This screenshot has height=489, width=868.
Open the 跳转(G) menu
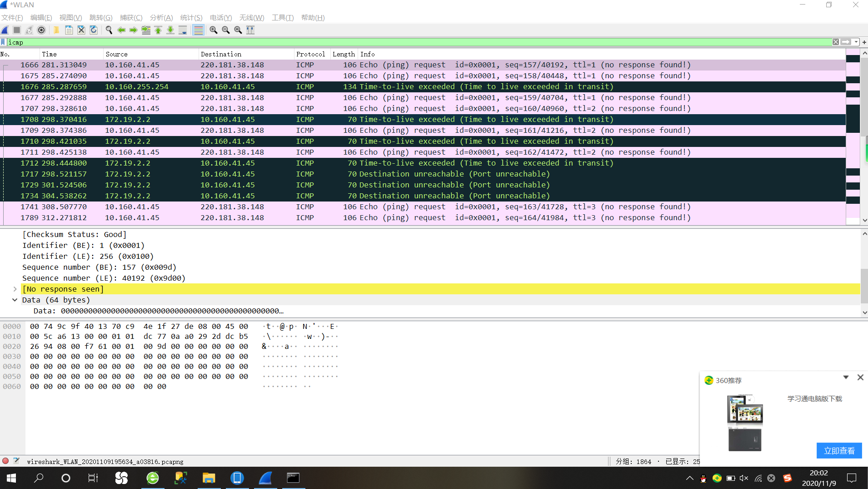coord(101,18)
